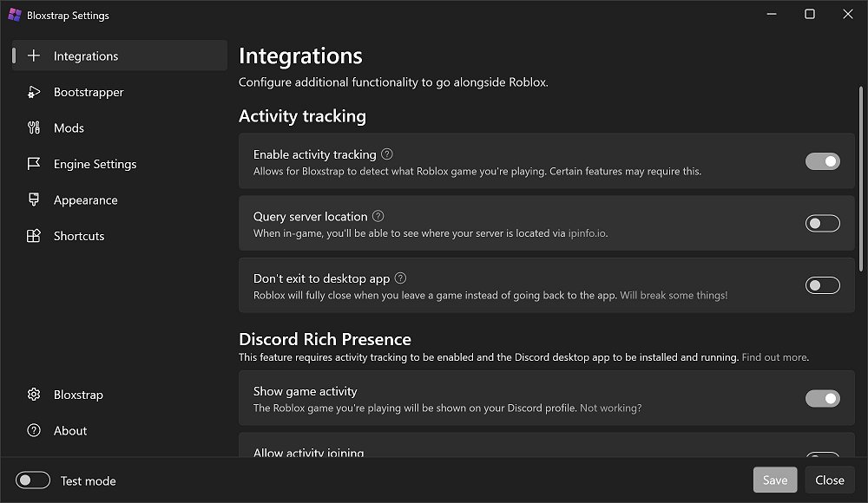868x503 pixels.
Task: Click the Integrations plus icon in sidebar
Action: (34, 56)
